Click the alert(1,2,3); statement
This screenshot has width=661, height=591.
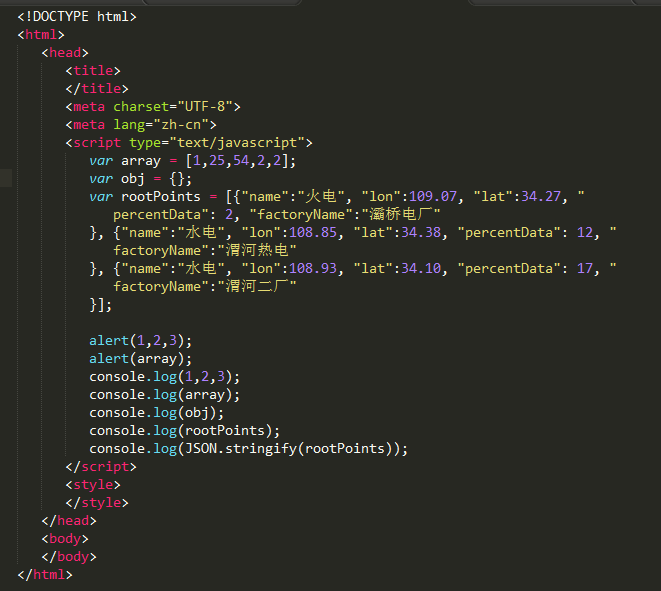[141, 341]
